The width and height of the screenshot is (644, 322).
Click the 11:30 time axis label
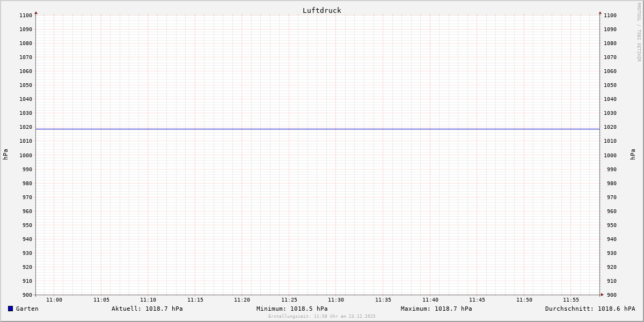[x=336, y=300]
